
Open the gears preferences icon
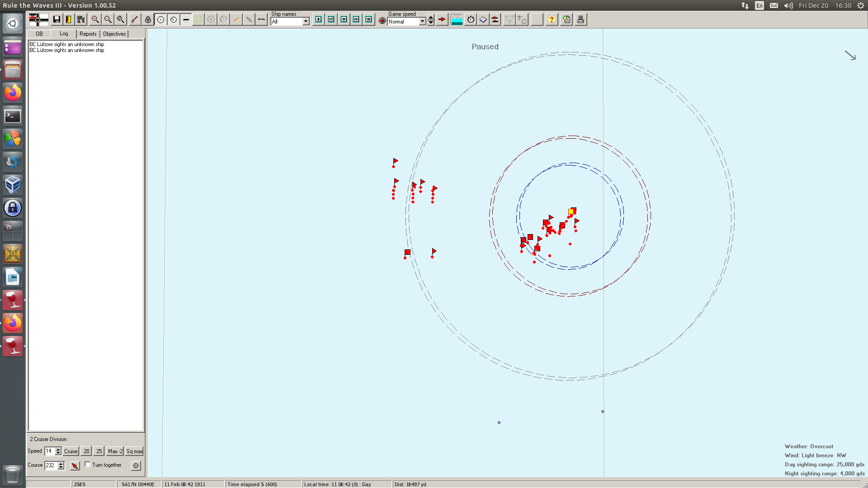[x=81, y=19]
